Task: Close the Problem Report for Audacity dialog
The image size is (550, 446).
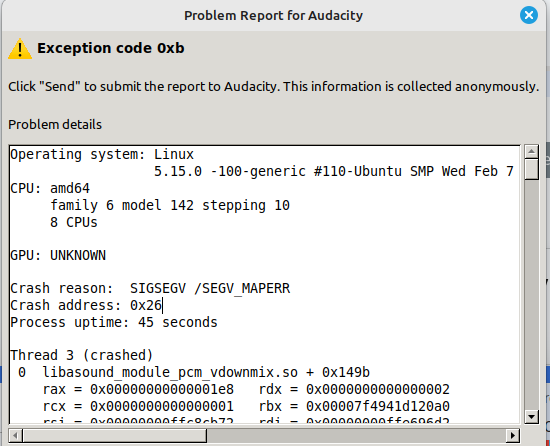Action: point(529,15)
